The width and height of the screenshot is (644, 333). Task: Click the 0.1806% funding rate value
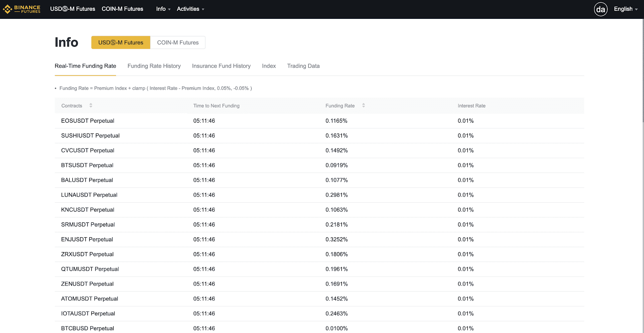(x=336, y=255)
